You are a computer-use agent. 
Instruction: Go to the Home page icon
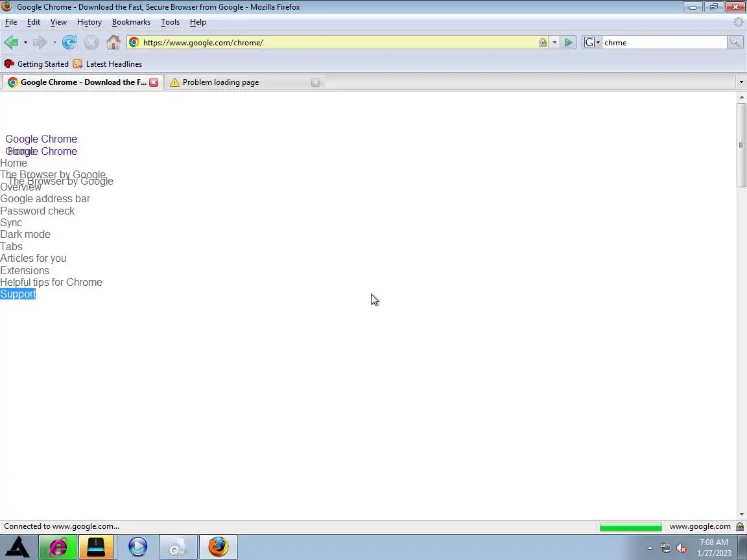113,42
